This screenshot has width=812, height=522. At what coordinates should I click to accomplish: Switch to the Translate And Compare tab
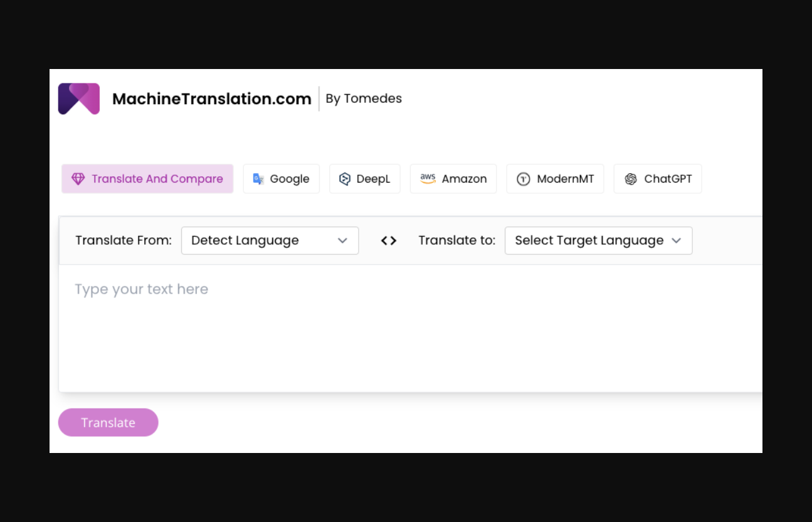point(157,179)
